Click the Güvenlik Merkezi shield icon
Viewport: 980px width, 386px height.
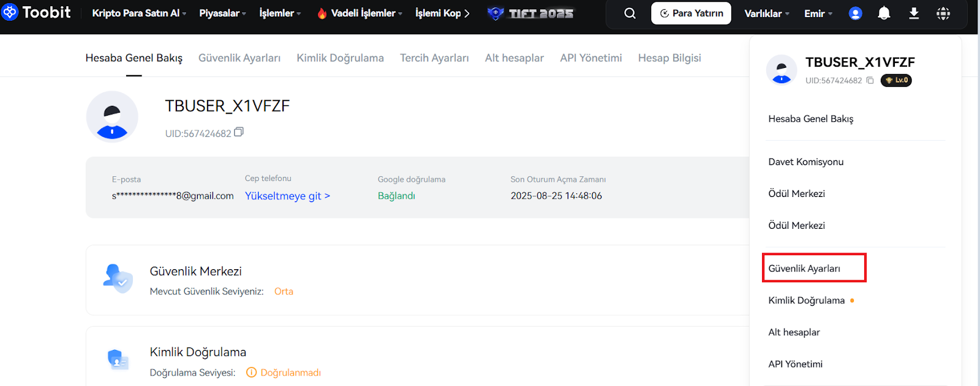[118, 278]
